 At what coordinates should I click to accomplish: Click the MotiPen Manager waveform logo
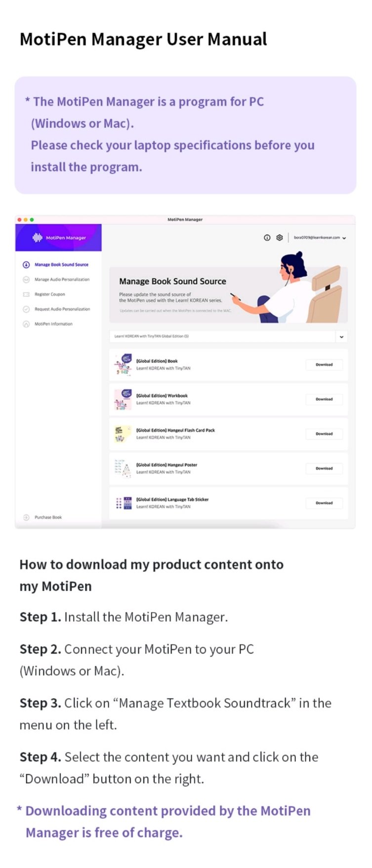[x=38, y=238]
